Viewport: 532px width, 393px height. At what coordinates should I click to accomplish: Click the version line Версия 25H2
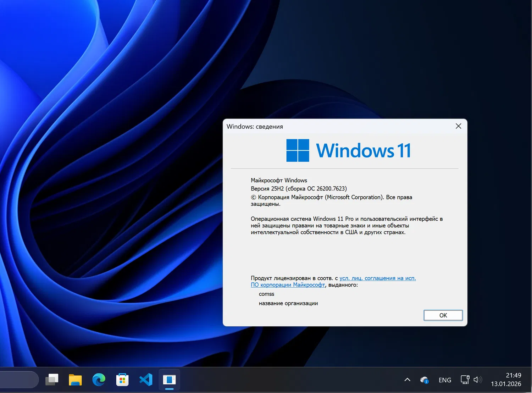[299, 188]
